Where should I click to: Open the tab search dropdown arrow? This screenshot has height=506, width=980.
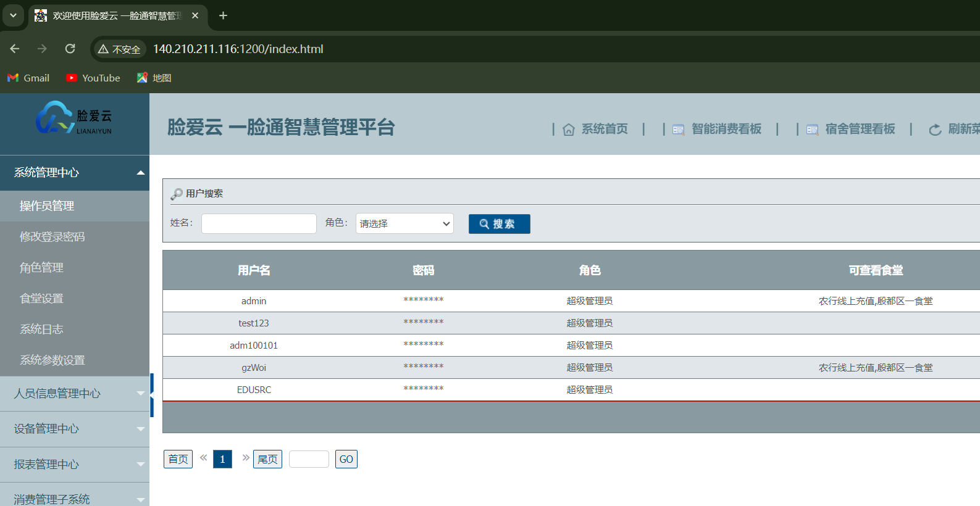click(13, 15)
